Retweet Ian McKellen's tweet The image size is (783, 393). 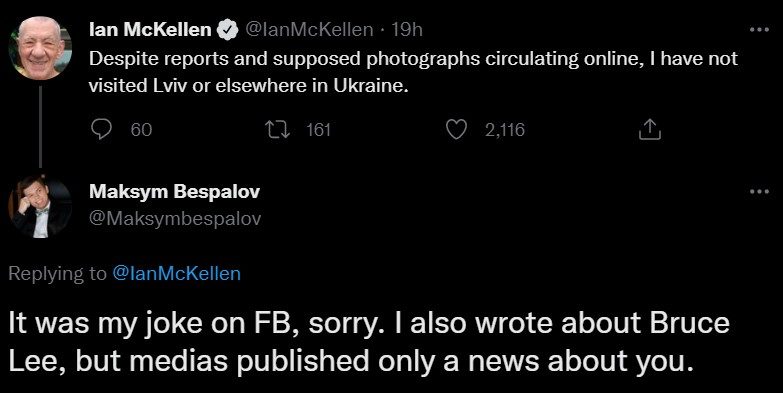tap(278, 130)
